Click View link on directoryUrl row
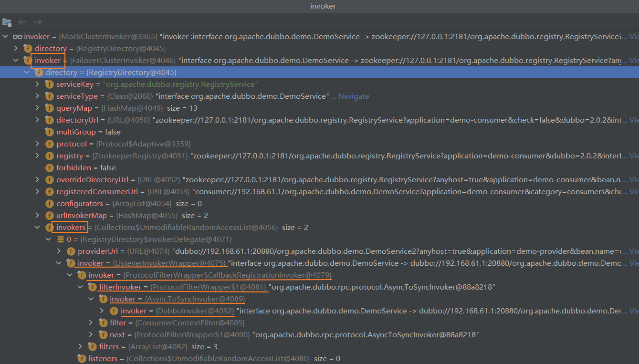The width and height of the screenshot is (639, 364). tap(634, 120)
